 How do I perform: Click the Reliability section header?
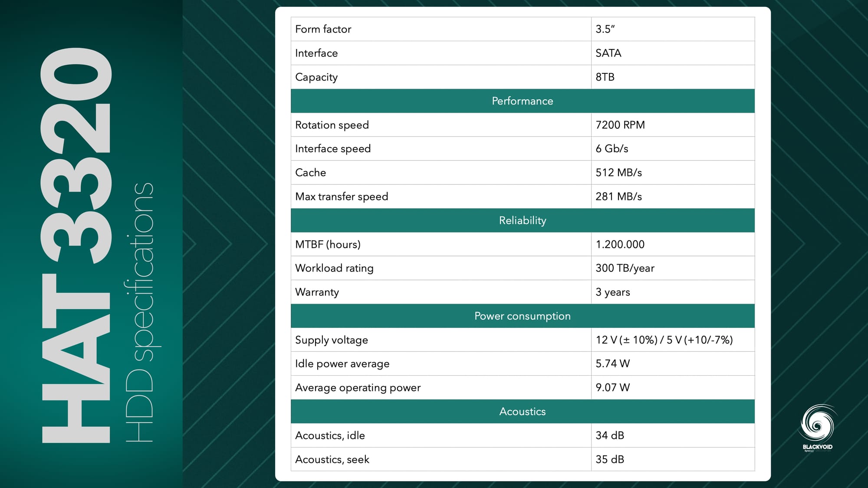[x=523, y=220]
